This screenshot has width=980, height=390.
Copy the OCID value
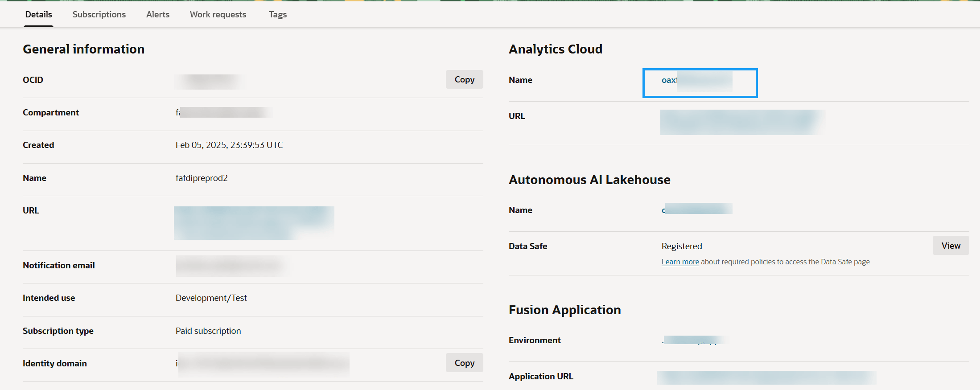[x=464, y=79]
